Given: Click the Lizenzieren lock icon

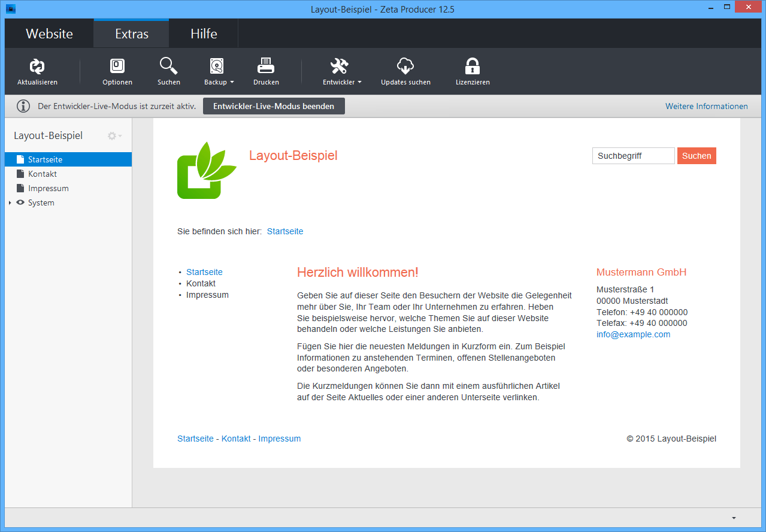Looking at the screenshot, I should coord(473,66).
